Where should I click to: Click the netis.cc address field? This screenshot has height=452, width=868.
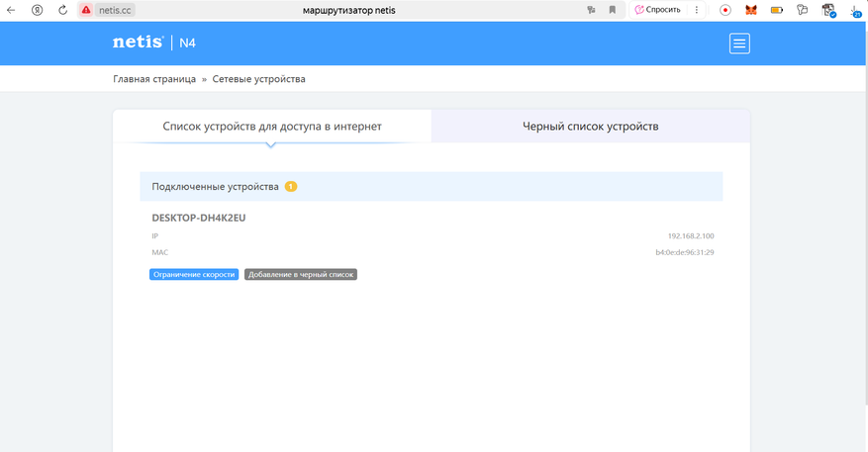pyautogui.click(x=115, y=10)
